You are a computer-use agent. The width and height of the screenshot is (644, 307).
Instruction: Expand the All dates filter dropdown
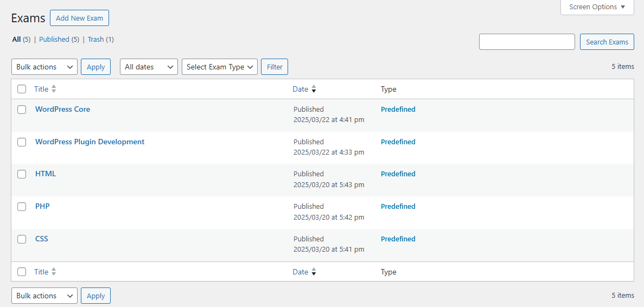(x=149, y=67)
